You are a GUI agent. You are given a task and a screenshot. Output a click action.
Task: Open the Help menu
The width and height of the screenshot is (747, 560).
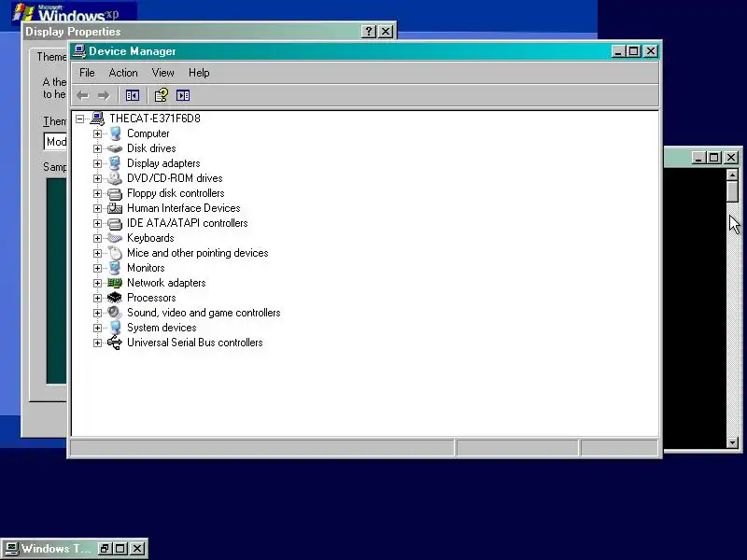[x=199, y=73]
